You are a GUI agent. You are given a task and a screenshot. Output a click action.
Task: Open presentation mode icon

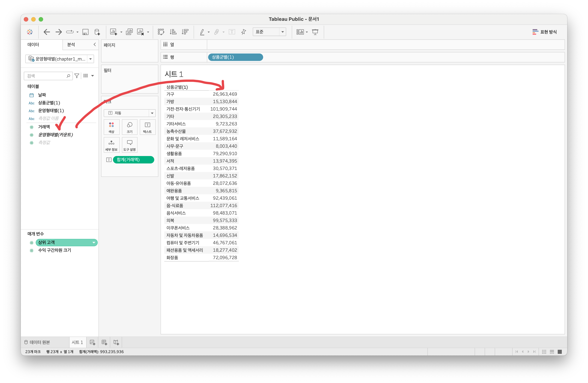pyautogui.click(x=315, y=32)
